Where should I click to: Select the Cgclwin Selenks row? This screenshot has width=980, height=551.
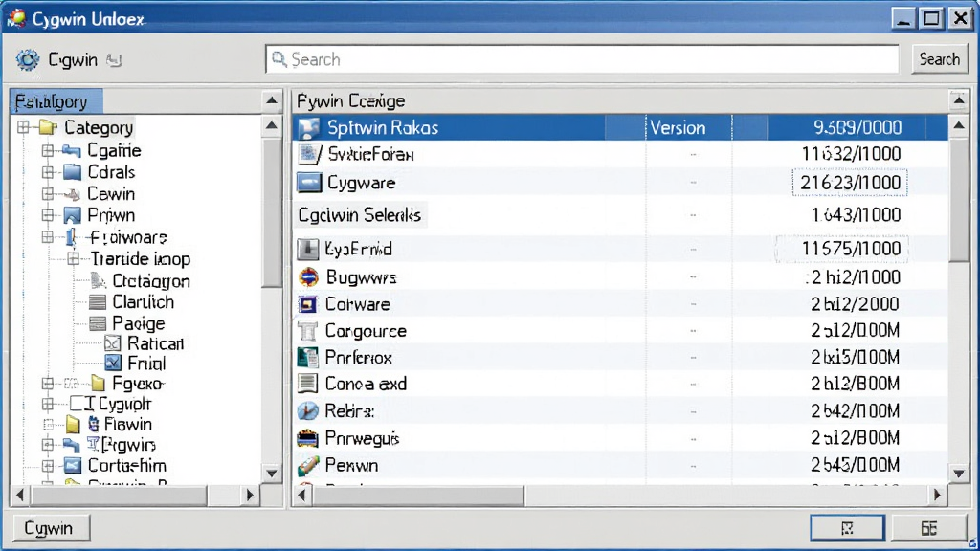tap(620, 215)
